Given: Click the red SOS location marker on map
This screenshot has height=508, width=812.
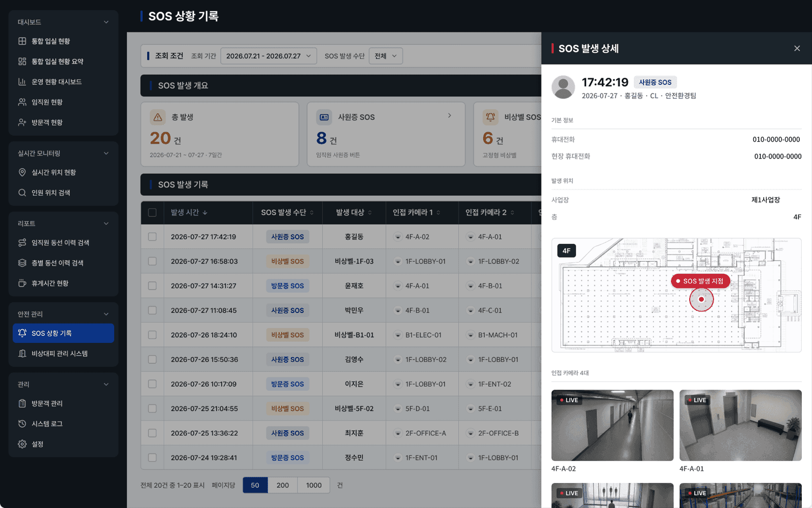Looking at the screenshot, I should 701,299.
